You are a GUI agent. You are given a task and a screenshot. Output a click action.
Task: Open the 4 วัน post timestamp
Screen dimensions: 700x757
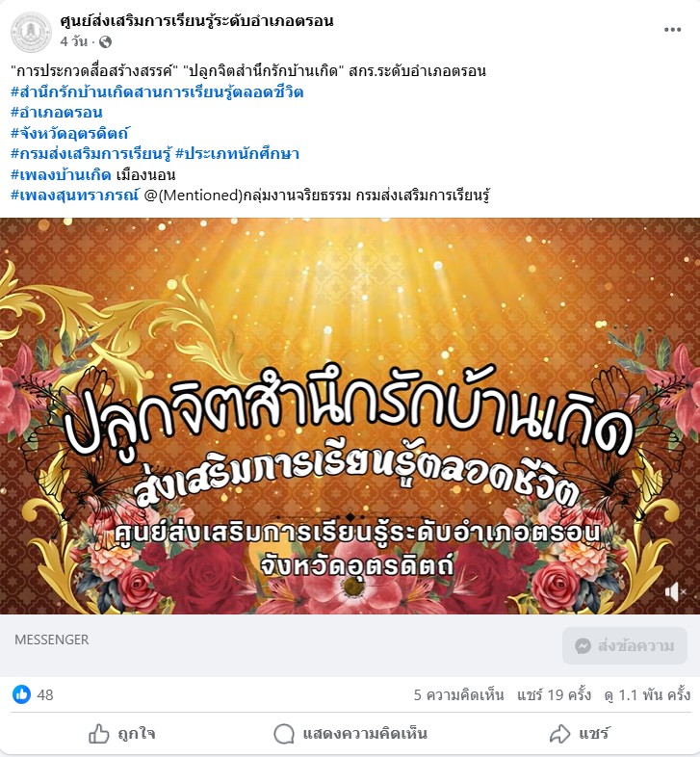(74, 42)
